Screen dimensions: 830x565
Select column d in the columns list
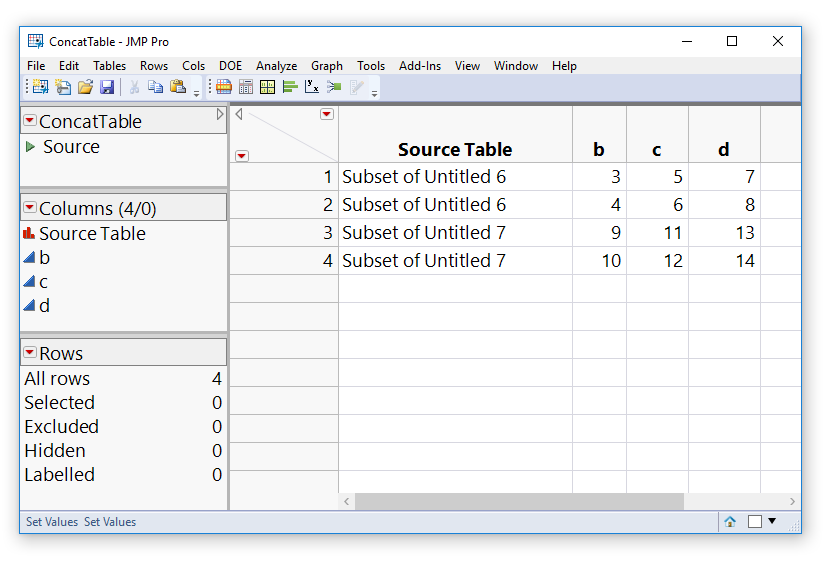click(44, 306)
